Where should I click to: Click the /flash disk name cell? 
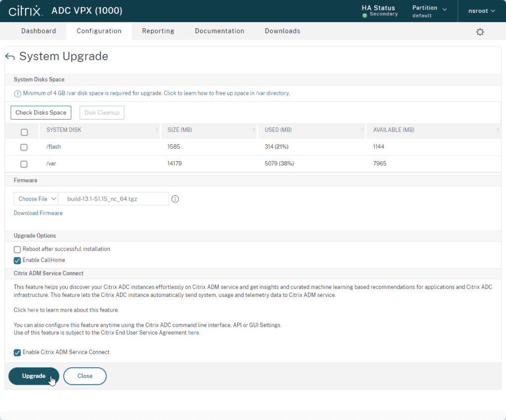(x=53, y=147)
